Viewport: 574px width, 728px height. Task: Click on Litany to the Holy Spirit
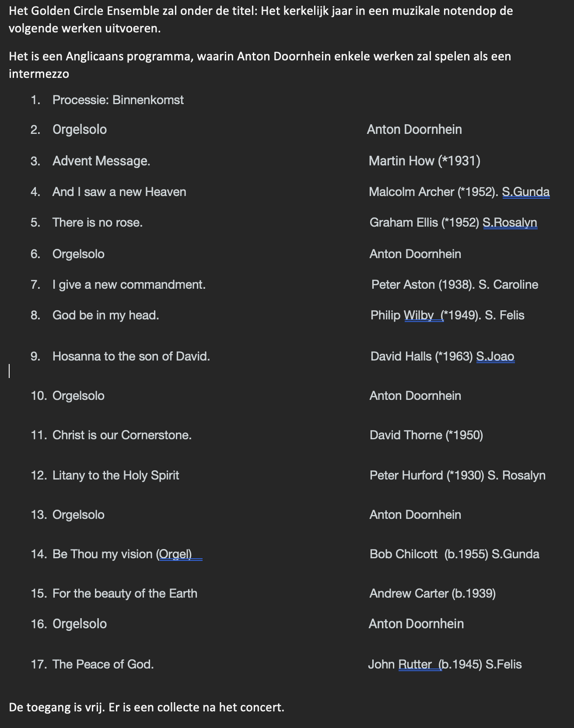(116, 475)
